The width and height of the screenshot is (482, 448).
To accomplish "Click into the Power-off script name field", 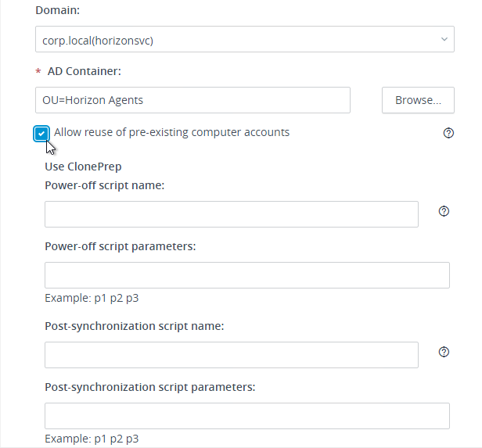I will (232, 214).
